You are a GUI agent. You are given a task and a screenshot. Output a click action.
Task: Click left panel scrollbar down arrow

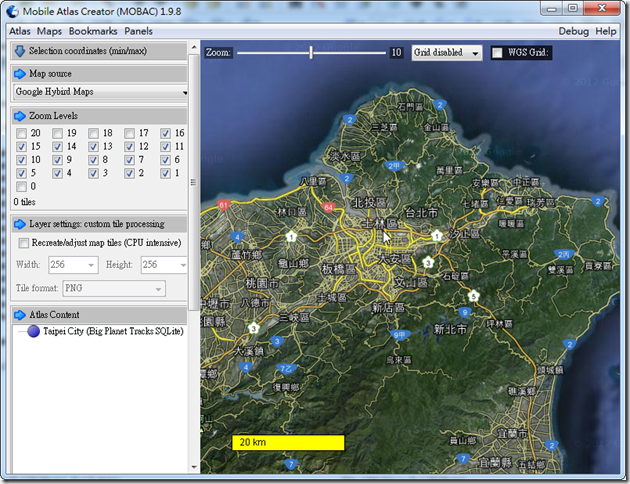coord(194,467)
